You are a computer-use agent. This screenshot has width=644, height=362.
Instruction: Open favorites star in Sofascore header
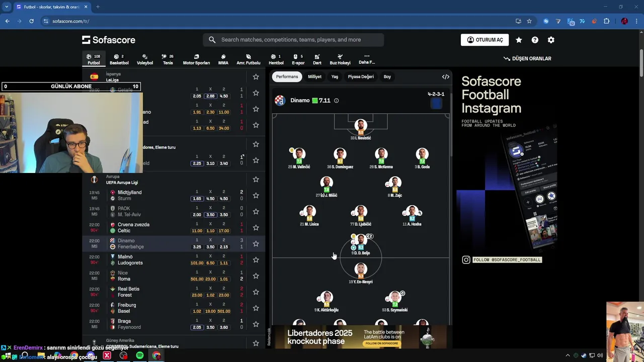click(x=519, y=40)
